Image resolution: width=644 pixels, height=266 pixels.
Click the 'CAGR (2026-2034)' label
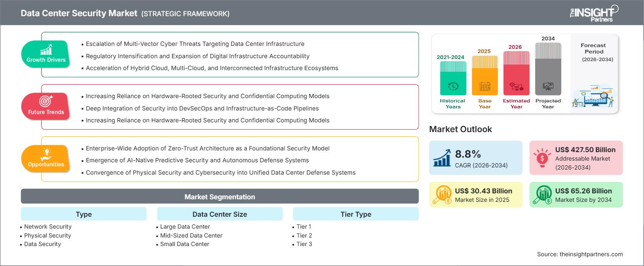pyautogui.click(x=481, y=165)
